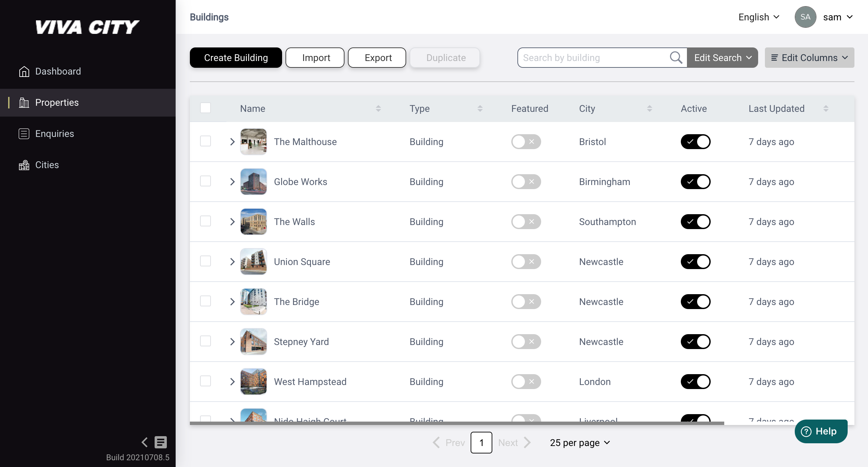Open the Edit Columns dropdown
The height and width of the screenshot is (467, 868).
pyautogui.click(x=809, y=58)
